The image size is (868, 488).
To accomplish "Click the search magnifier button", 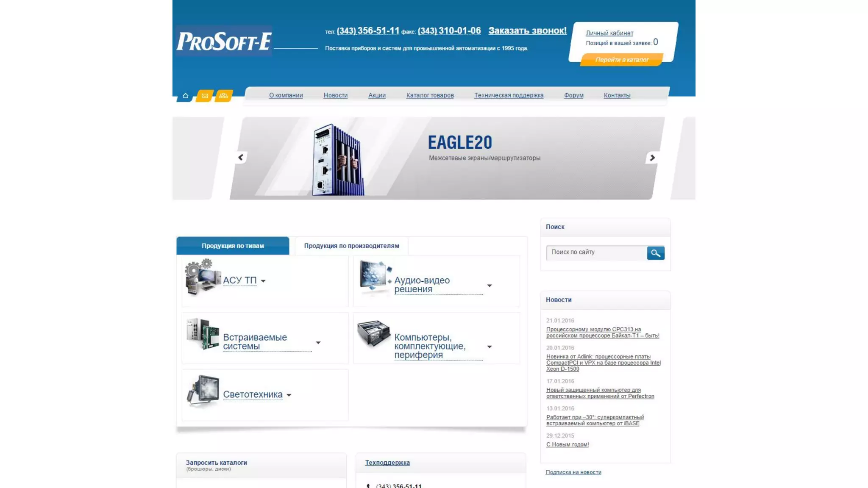I will tap(655, 253).
